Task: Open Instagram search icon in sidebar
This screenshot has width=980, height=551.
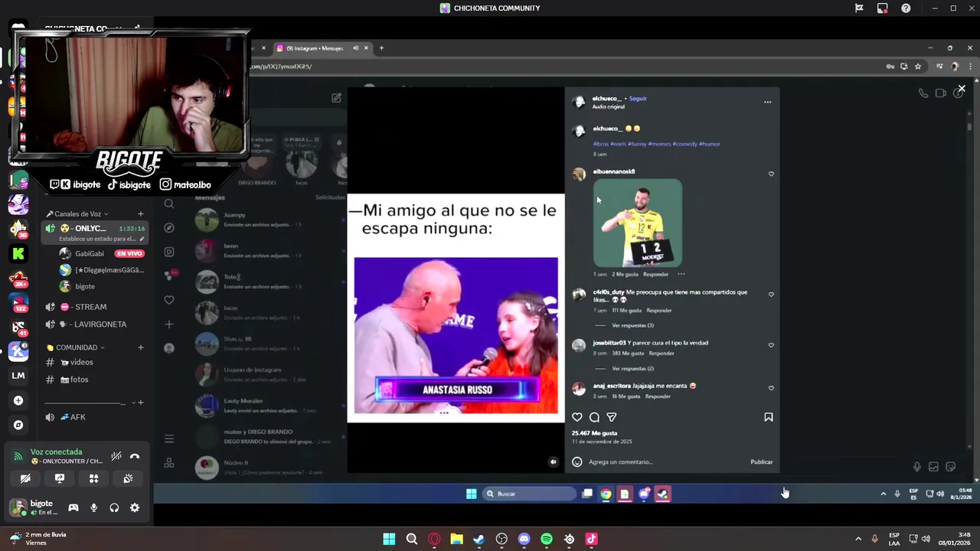Action: pyautogui.click(x=169, y=204)
